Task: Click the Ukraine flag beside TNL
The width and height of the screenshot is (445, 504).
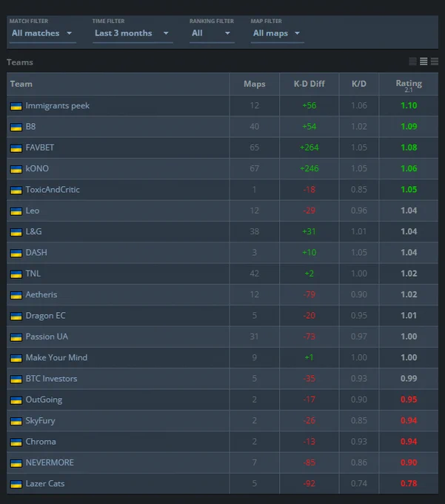Action: (16, 274)
